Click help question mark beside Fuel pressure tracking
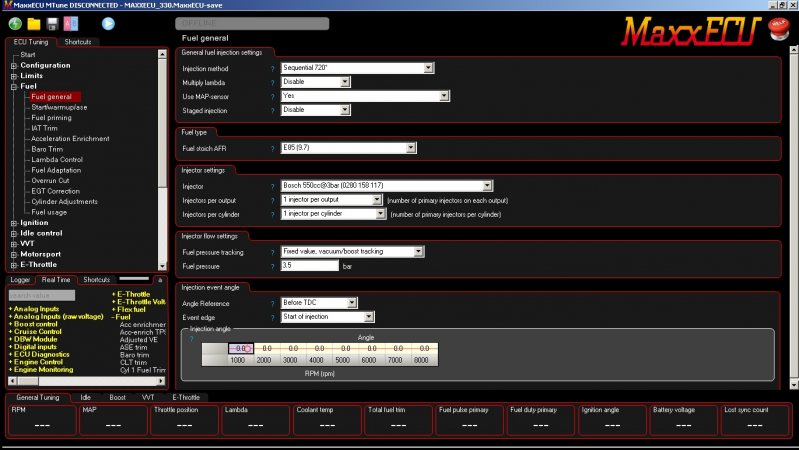The image size is (799, 450). pos(273,252)
